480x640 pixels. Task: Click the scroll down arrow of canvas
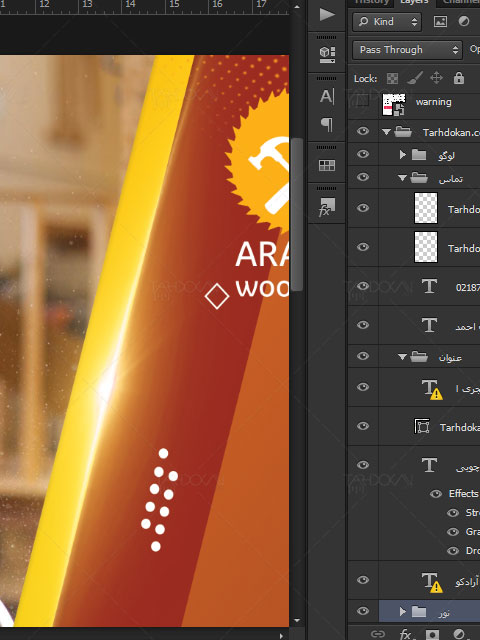click(x=297, y=621)
